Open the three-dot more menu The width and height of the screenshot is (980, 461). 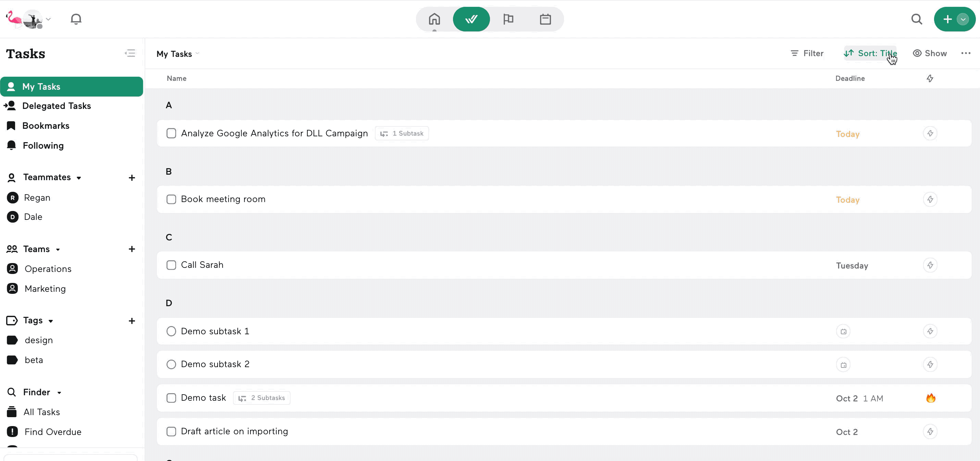pyautogui.click(x=966, y=53)
